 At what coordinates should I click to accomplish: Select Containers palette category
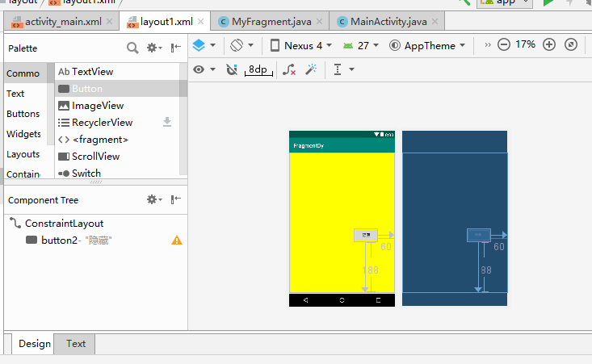[23, 174]
